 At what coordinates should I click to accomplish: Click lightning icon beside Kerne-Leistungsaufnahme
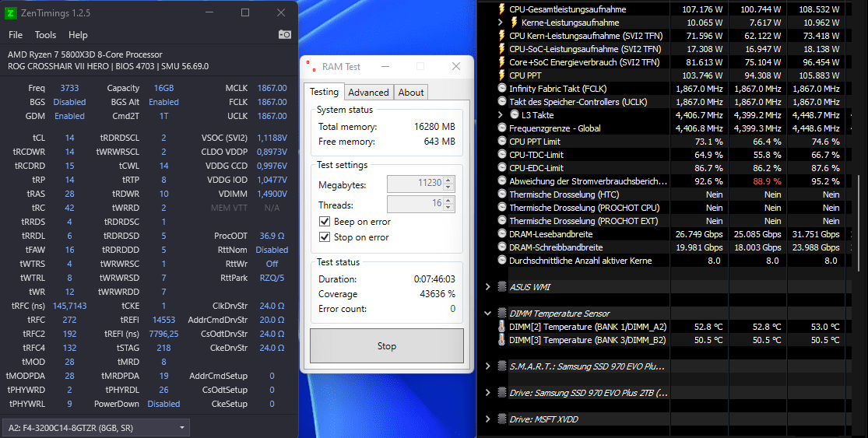[514, 22]
